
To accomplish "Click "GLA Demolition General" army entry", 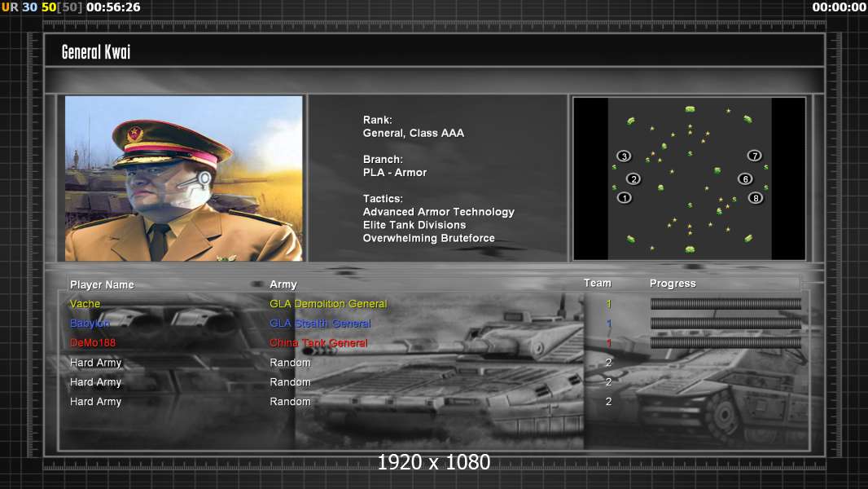I will 328,303.
